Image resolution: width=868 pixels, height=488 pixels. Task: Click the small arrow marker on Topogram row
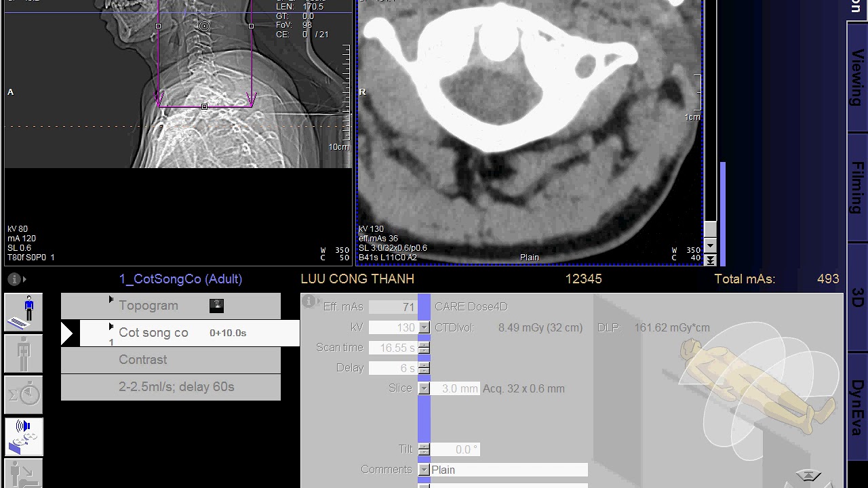(x=111, y=300)
